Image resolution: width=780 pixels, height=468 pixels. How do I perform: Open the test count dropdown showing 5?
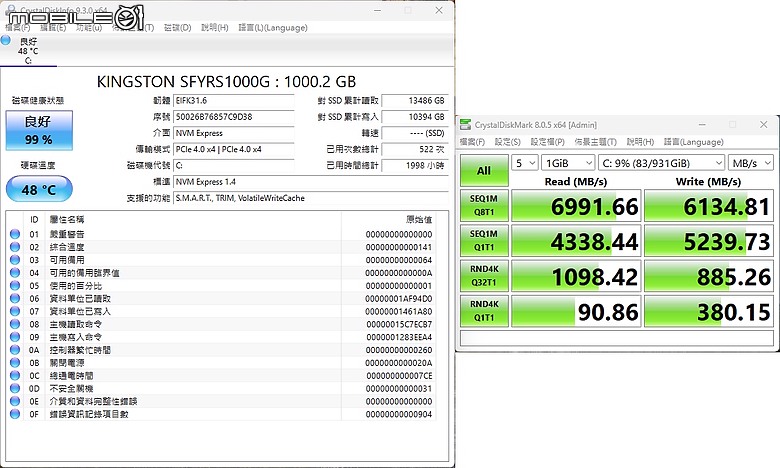525,163
